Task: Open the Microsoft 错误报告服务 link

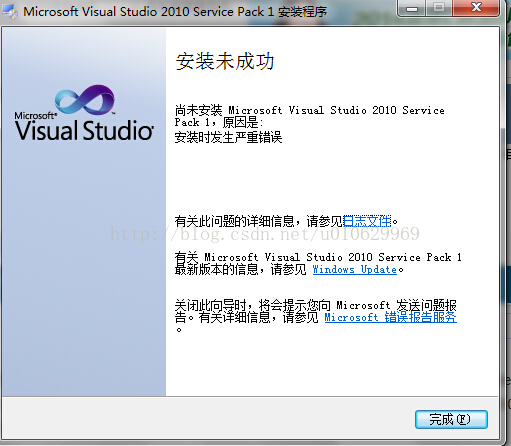Action: pos(391,317)
